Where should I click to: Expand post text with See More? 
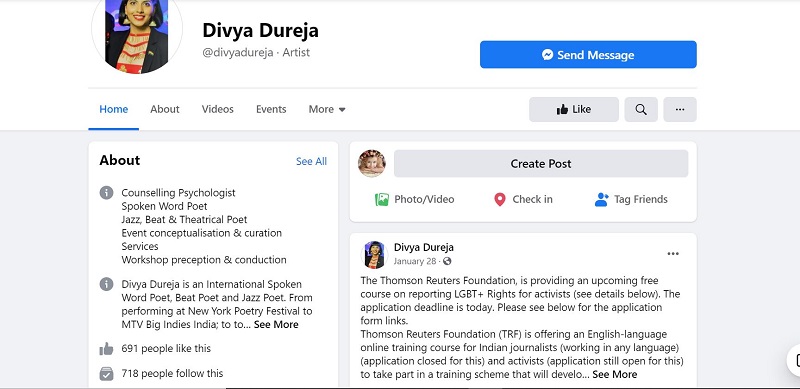coord(614,374)
